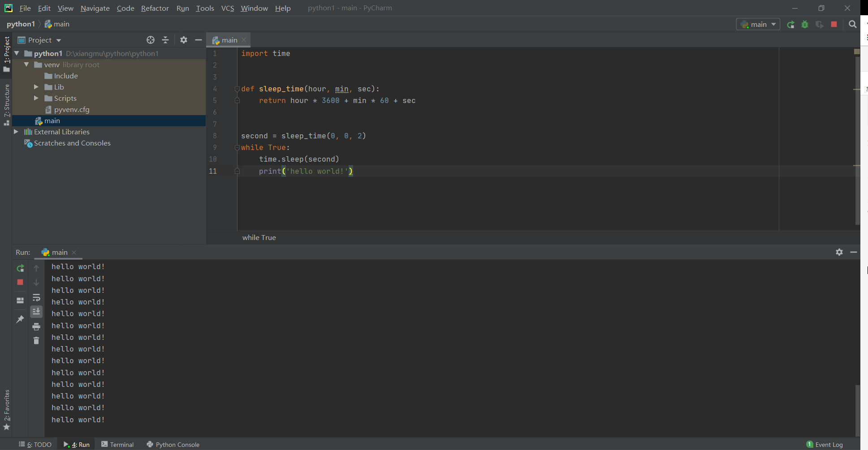Image resolution: width=868 pixels, height=450 pixels.
Task: Switch to the Terminal tab
Action: [x=117, y=444]
